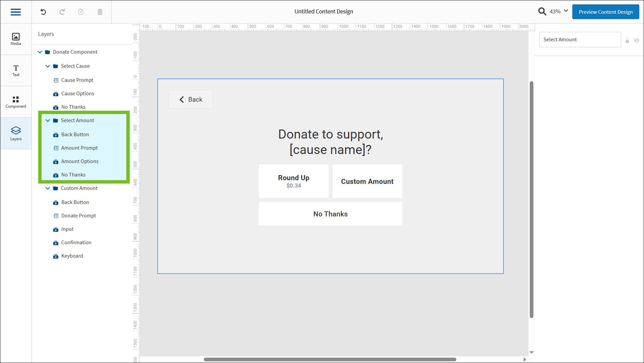The height and width of the screenshot is (363, 644).
Task: Select the New page icon in the toolbar
Action: coord(80,12)
